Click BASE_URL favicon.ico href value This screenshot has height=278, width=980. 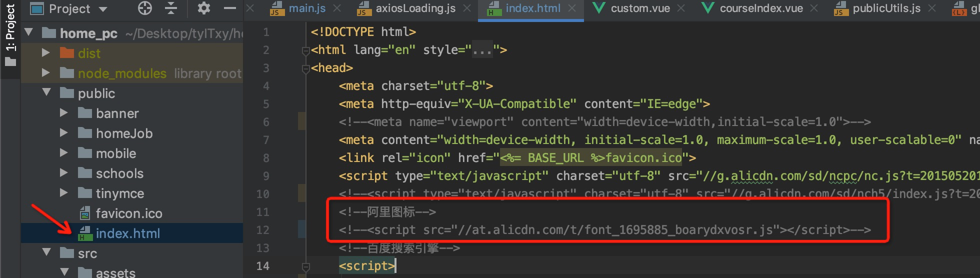pos(591,158)
